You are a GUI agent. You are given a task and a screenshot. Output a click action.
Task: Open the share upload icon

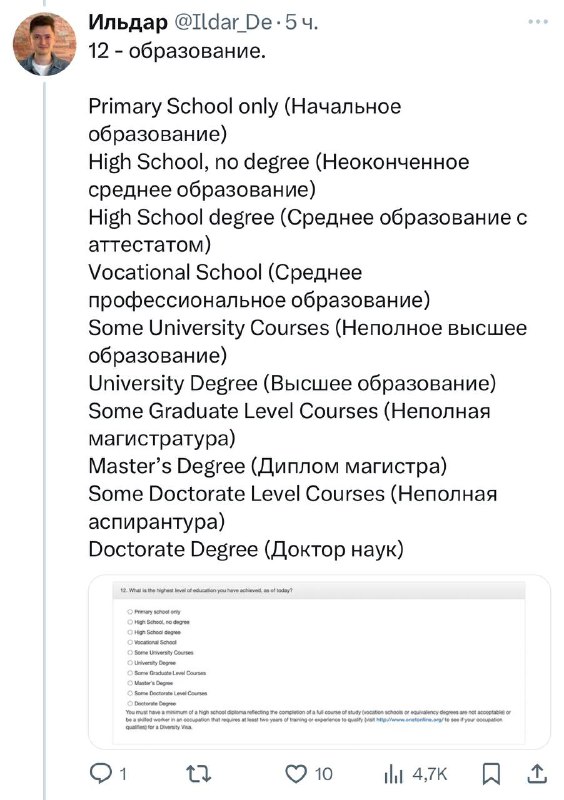click(537, 773)
